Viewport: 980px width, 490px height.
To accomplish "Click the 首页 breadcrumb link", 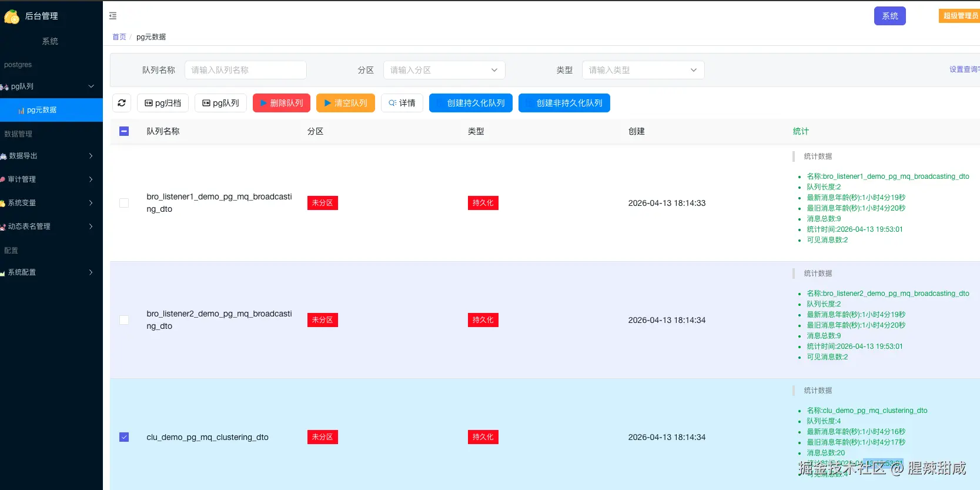I will coord(119,37).
